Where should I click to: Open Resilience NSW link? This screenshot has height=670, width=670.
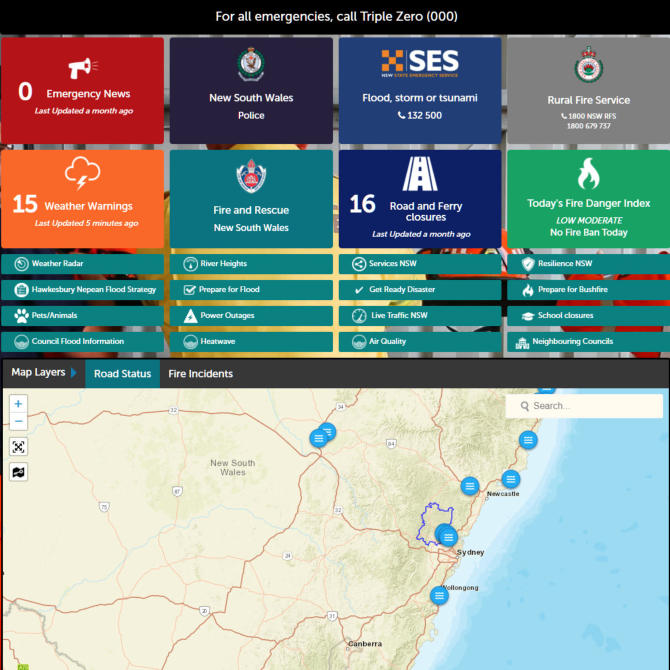[588, 264]
